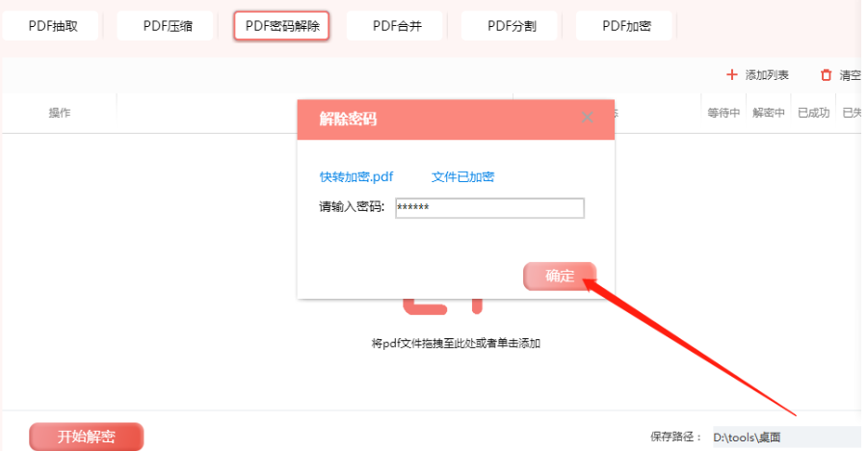Go to the PDF合并 tab
This screenshot has width=868, height=451.
[x=397, y=26]
